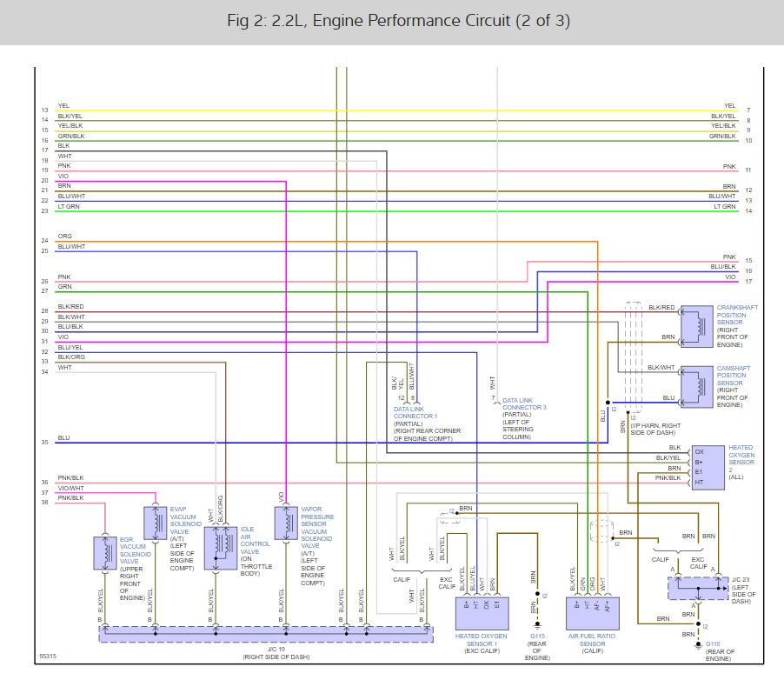Click the Camshaft Position Sensor symbol
The height and width of the screenshot is (680, 784).
tap(697, 387)
